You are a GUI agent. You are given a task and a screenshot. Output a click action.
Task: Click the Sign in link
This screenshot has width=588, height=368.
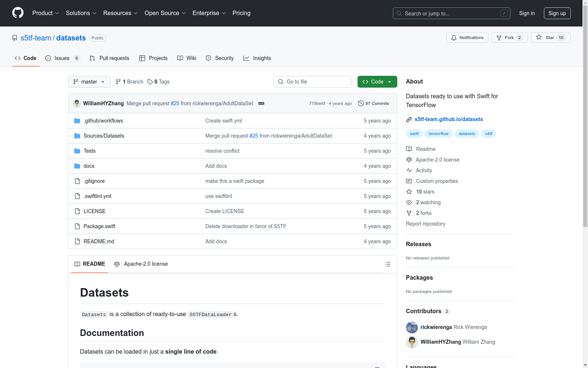(527, 13)
